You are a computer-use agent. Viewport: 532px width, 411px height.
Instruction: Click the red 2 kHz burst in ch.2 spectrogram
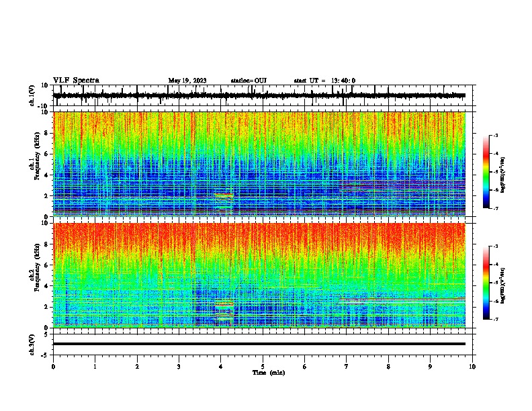pos(224,306)
